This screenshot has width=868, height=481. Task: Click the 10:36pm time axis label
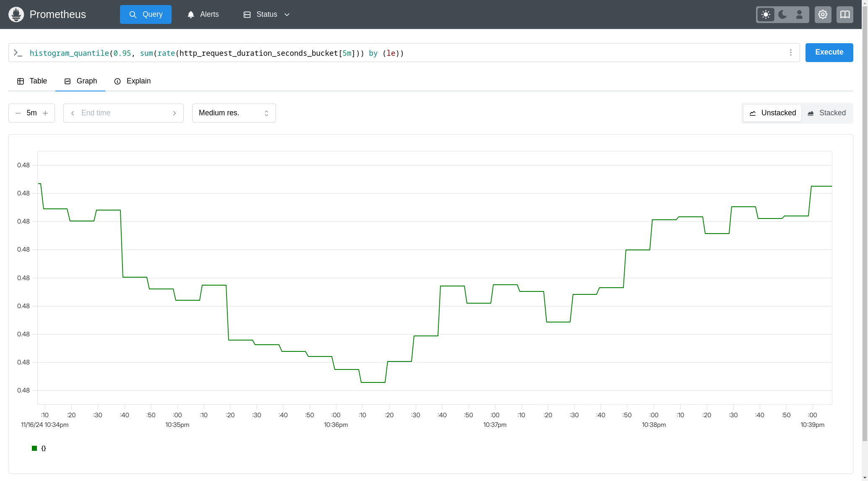[x=336, y=425]
